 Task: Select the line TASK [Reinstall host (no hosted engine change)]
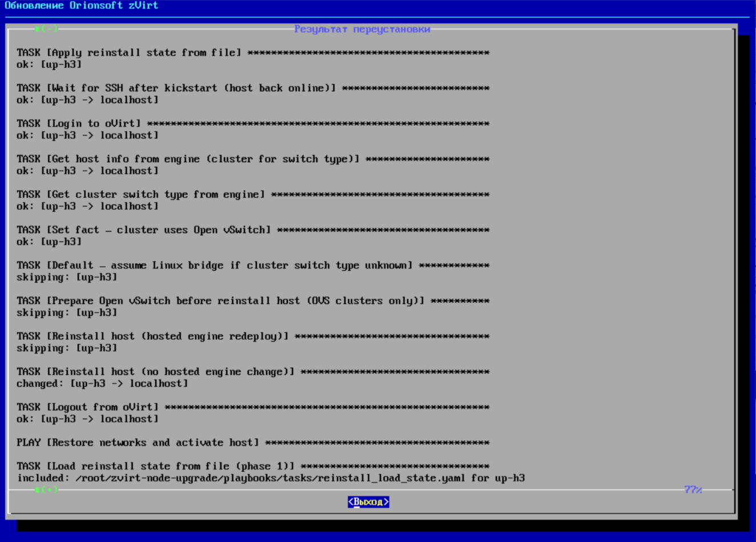tap(253, 371)
